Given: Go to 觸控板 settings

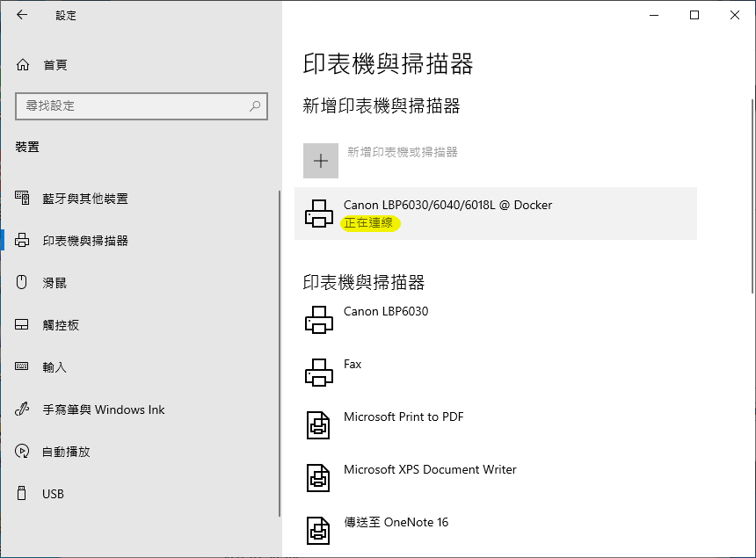Looking at the screenshot, I should (x=61, y=325).
